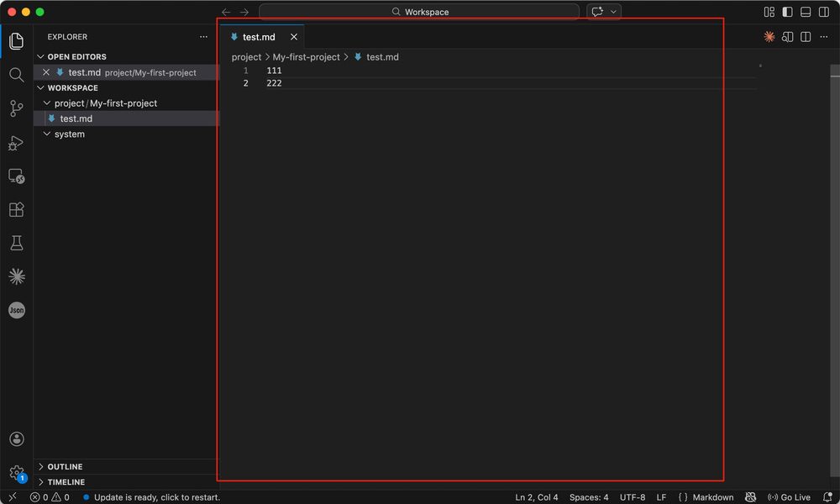Expand the TIMELINE section
This screenshot has width=840, height=504.
[66, 482]
